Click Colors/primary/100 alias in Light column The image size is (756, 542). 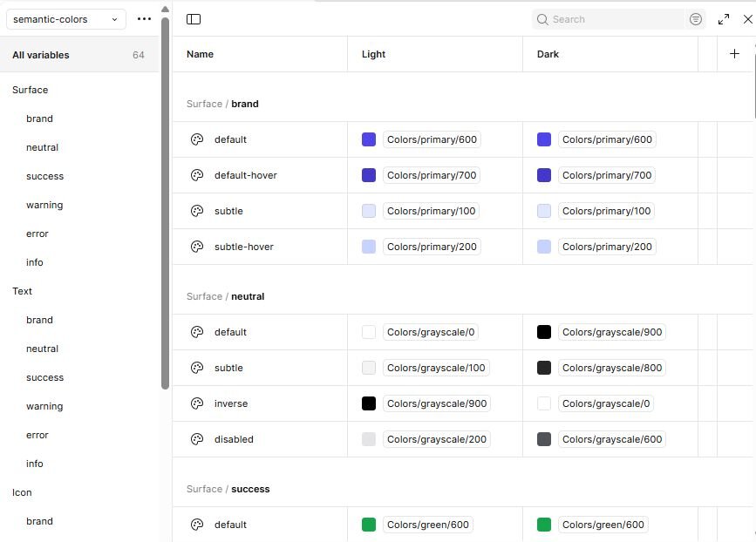[x=431, y=211]
